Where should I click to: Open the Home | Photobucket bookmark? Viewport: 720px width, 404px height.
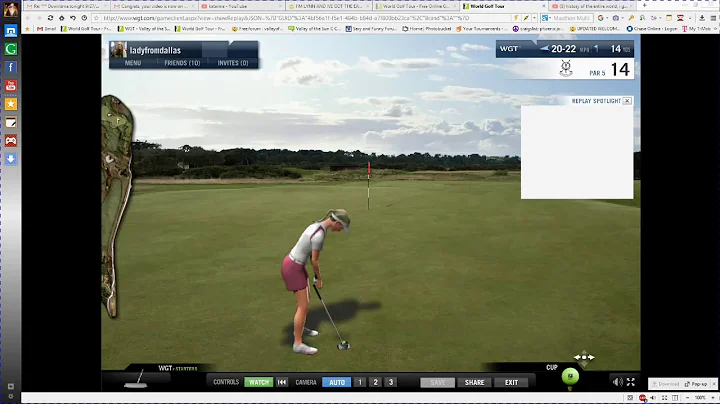click(427, 28)
